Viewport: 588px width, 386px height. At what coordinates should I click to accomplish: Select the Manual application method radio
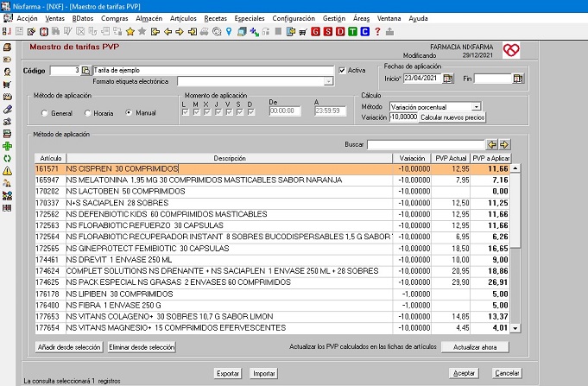coord(129,112)
